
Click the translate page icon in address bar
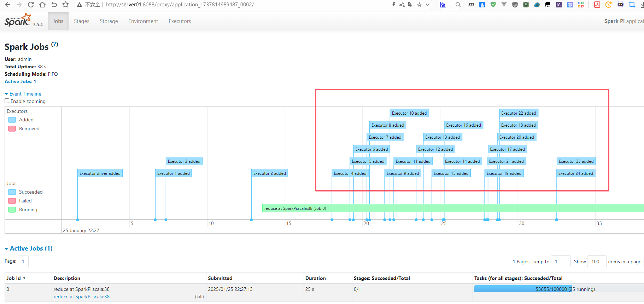[x=411, y=5]
